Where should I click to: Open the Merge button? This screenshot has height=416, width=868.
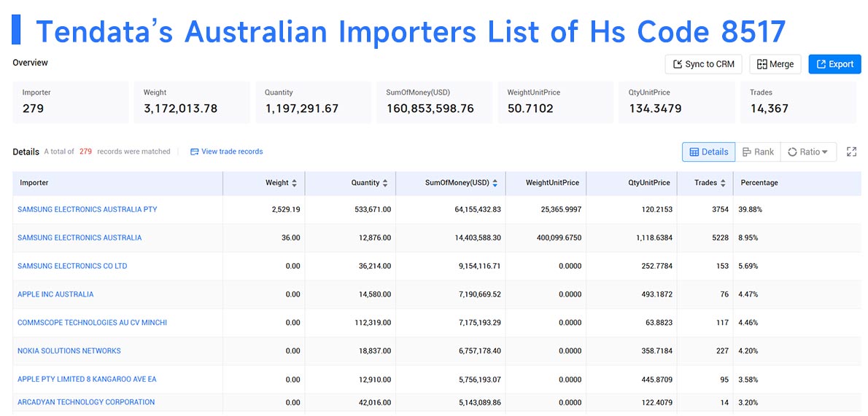pyautogui.click(x=775, y=64)
